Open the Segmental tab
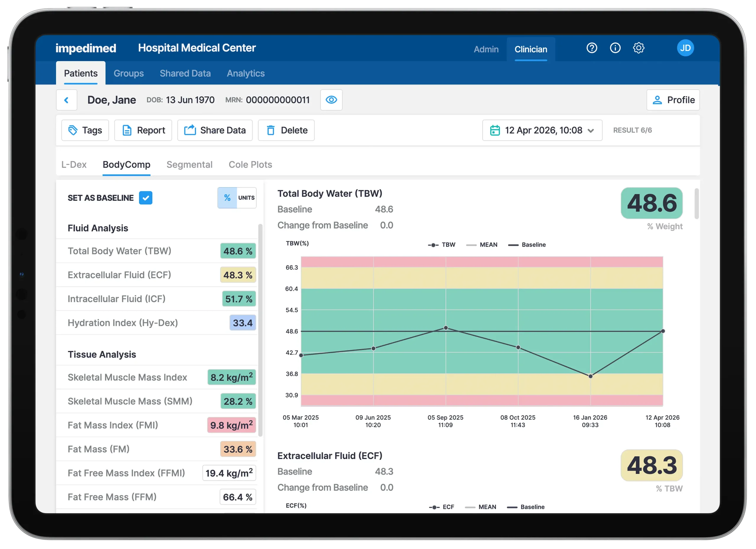756x549 pixels. 189,165
